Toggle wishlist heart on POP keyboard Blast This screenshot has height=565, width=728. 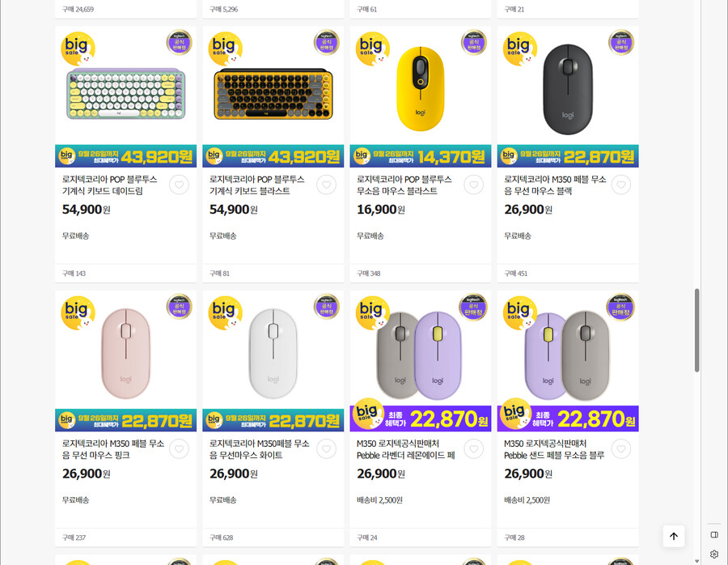click(326, 185)
